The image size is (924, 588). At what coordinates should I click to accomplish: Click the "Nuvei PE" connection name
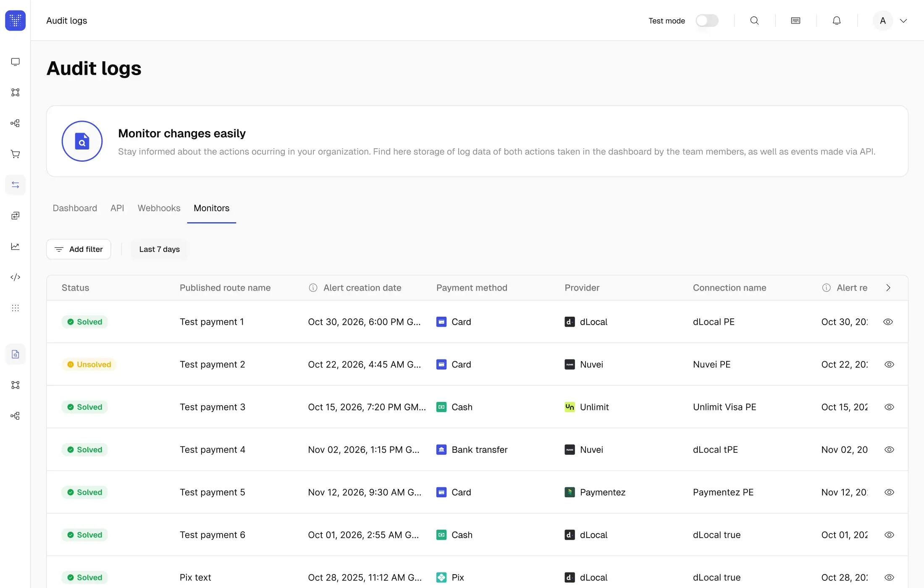[x=712, y=364]
